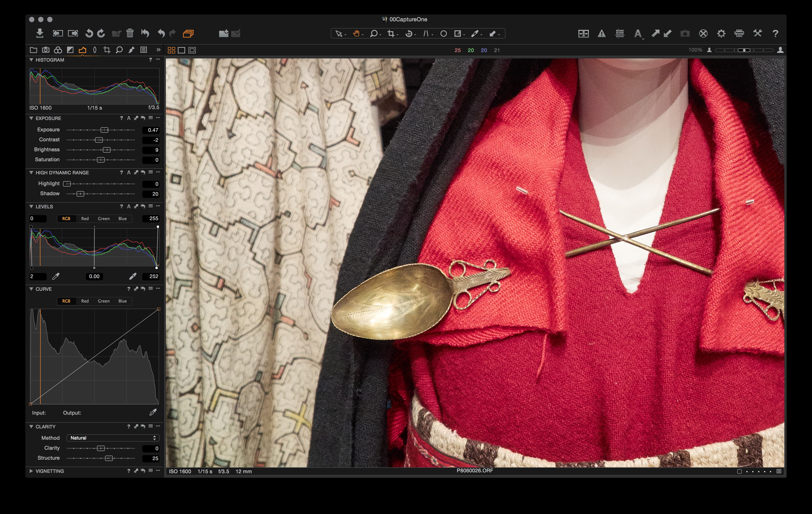The image size is (812, 514).
Task: Toggle exposure warning triangle icon
Action: click(x=602, y=33)
